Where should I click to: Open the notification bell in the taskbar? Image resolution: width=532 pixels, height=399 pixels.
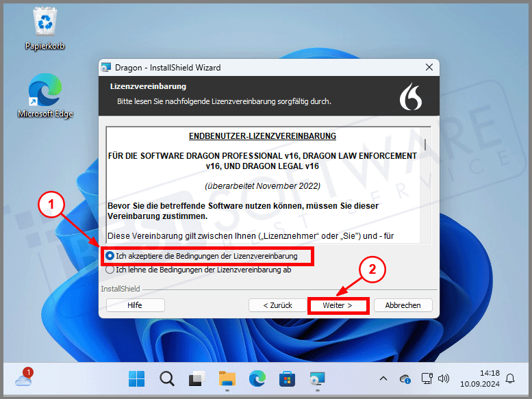click(x=510, y=378)
